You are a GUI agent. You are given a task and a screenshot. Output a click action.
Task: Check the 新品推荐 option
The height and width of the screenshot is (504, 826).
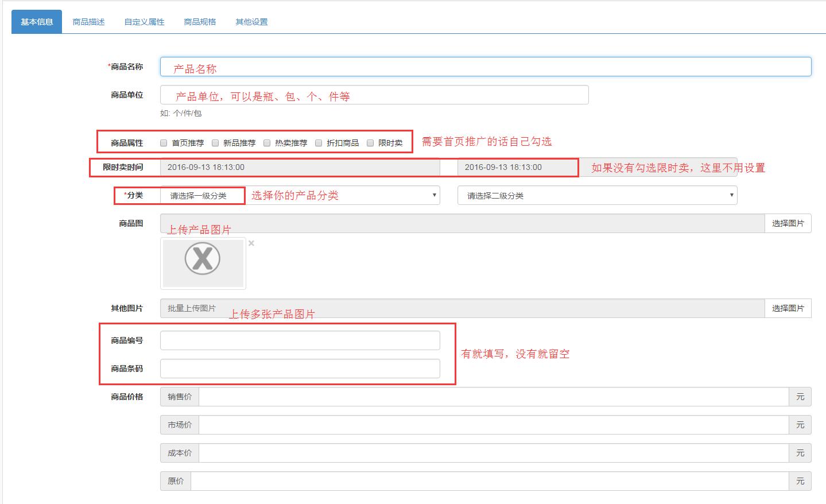pos(215,142)
